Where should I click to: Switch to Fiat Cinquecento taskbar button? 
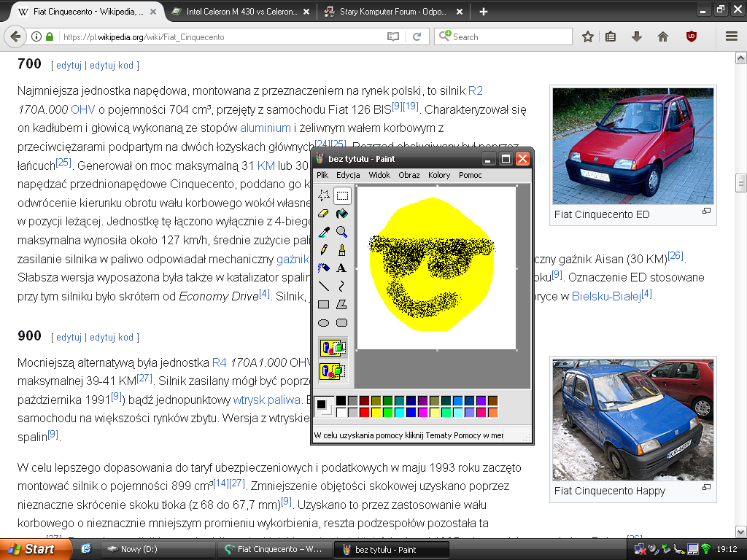click(x=275, y=549)
